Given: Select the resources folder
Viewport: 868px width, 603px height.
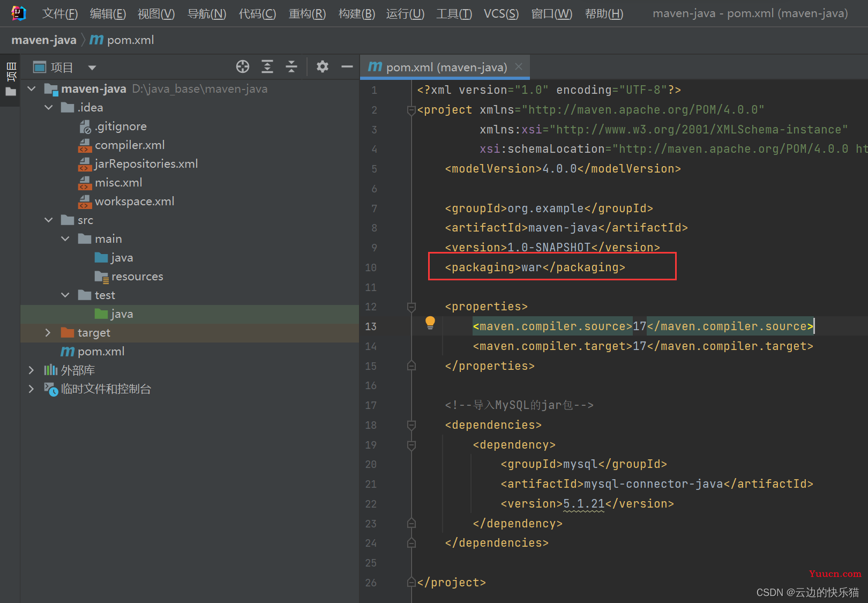Looking at the screenshot, I should [137, 277].
